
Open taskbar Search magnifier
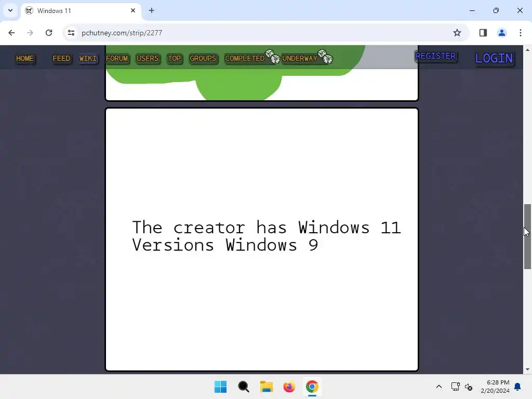tap(243, 387)
